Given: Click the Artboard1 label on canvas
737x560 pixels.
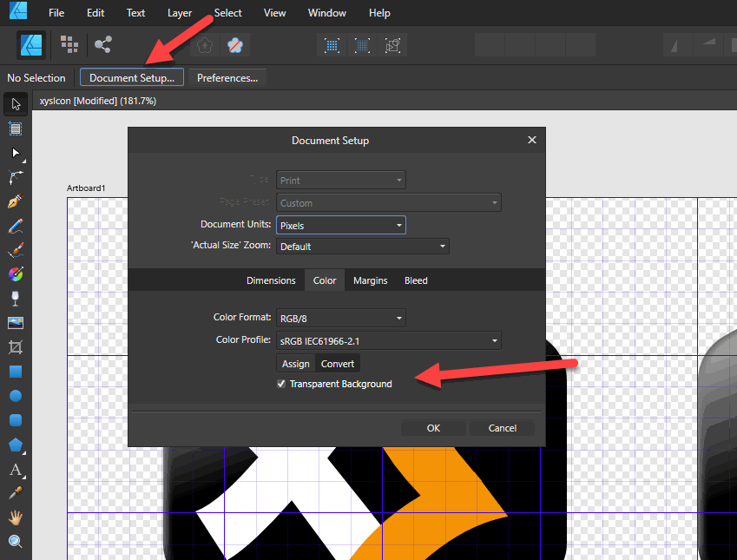Looking at the screenshot, I should point(86,188).
